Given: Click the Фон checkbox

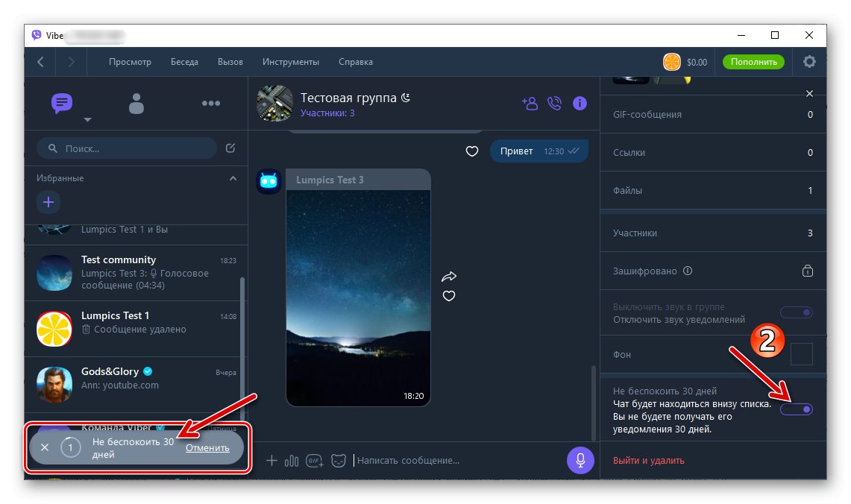Looking at the screenshot, I should point(803,354).
